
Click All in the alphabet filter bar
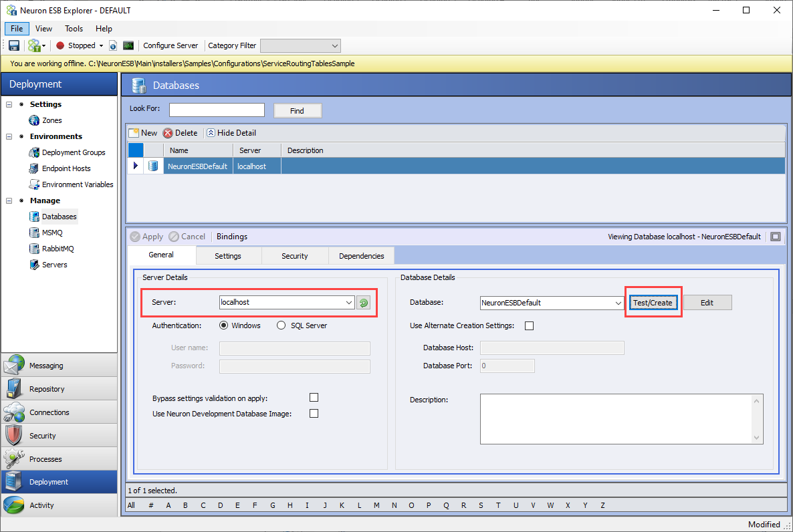pos(132,505)
